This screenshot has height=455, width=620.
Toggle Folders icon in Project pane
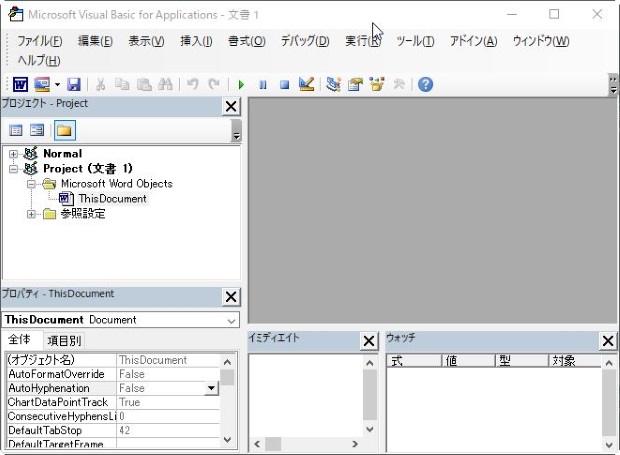[64, 130]
